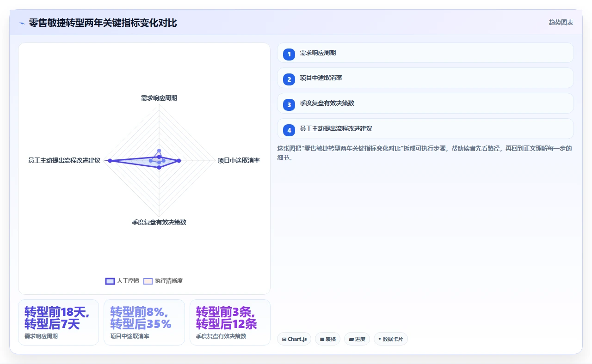The width and height of the screenshot is (592, 364).
Task: Click the trend chart icon beside the title
Action: (x=22, y=23)
